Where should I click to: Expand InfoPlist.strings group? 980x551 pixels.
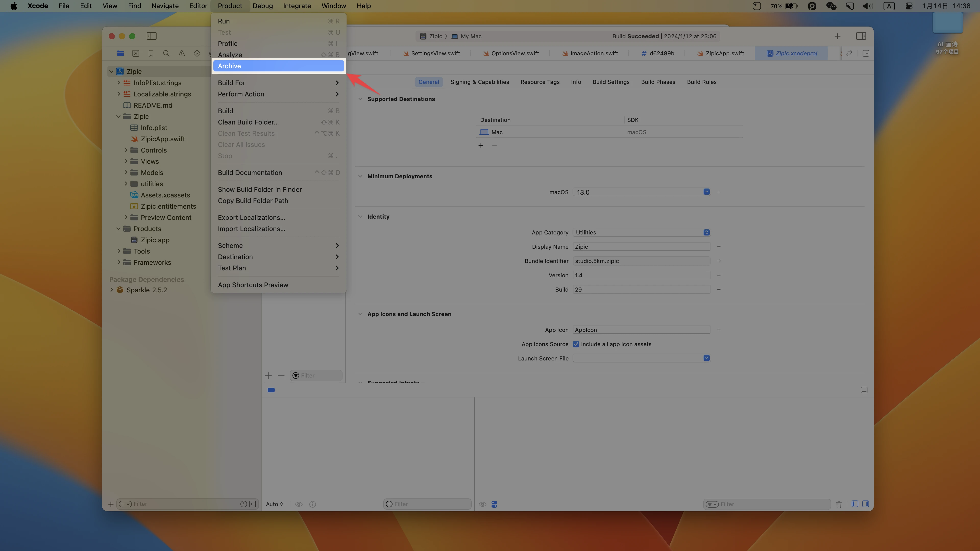tap(119, 82)
